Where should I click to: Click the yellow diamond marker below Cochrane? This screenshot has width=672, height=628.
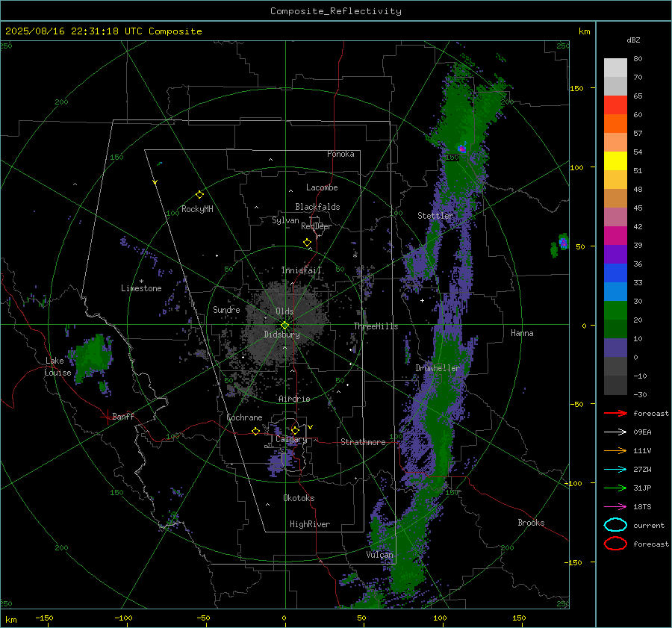255,431
